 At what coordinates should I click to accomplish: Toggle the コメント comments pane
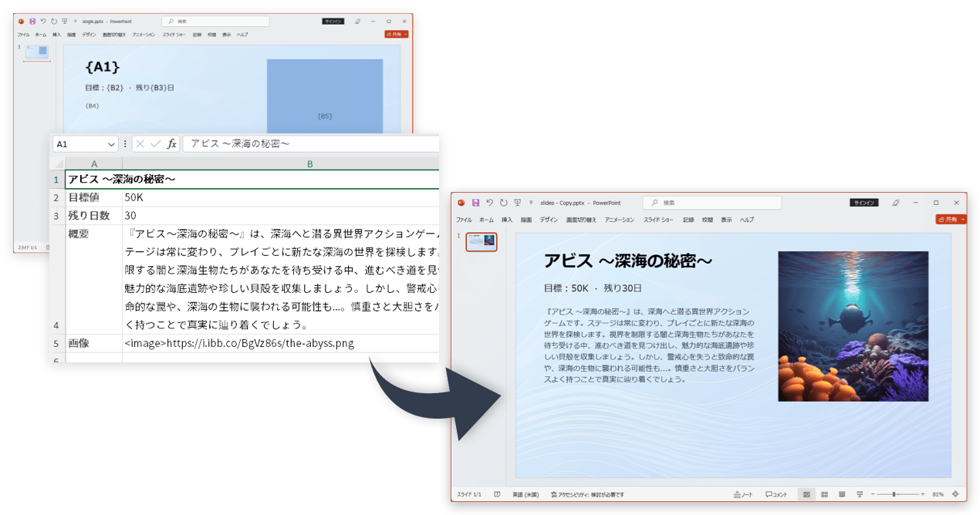tap(776, 494)
